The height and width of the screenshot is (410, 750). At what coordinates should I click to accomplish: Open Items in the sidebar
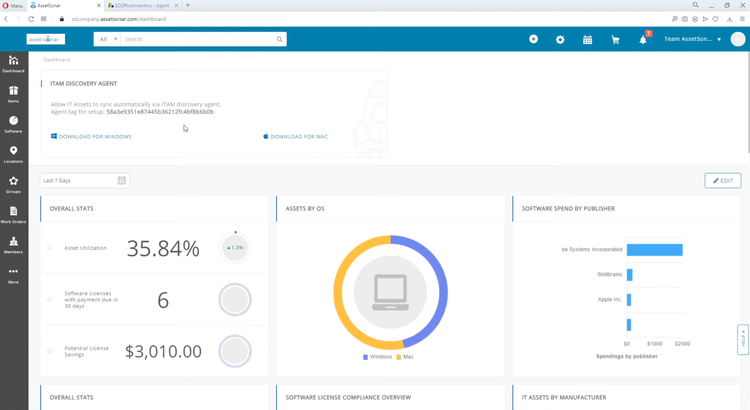(x=13, y=94)
